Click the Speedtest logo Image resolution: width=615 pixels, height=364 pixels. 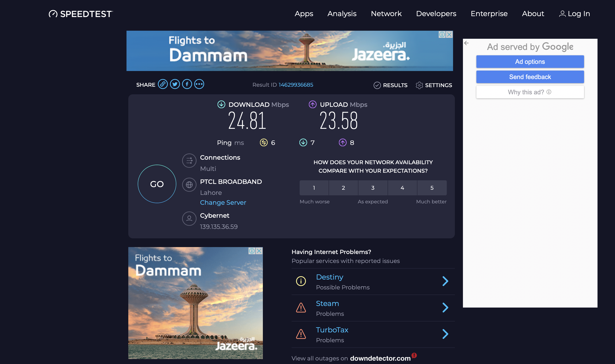(x=81, y=14)
